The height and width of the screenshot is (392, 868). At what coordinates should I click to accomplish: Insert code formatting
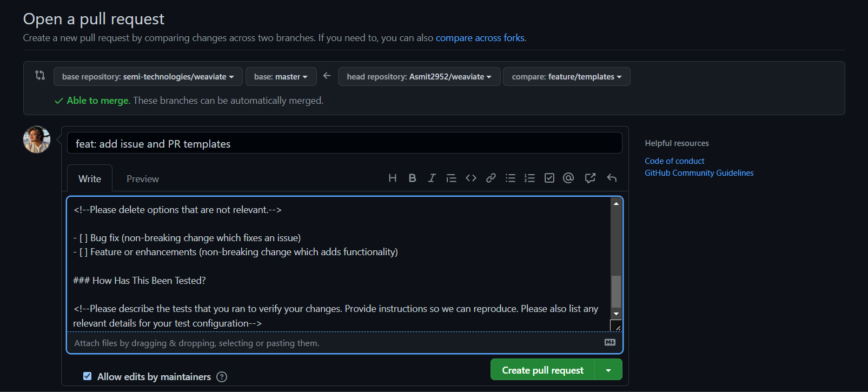pyautogui.click(x=471, y=178)
